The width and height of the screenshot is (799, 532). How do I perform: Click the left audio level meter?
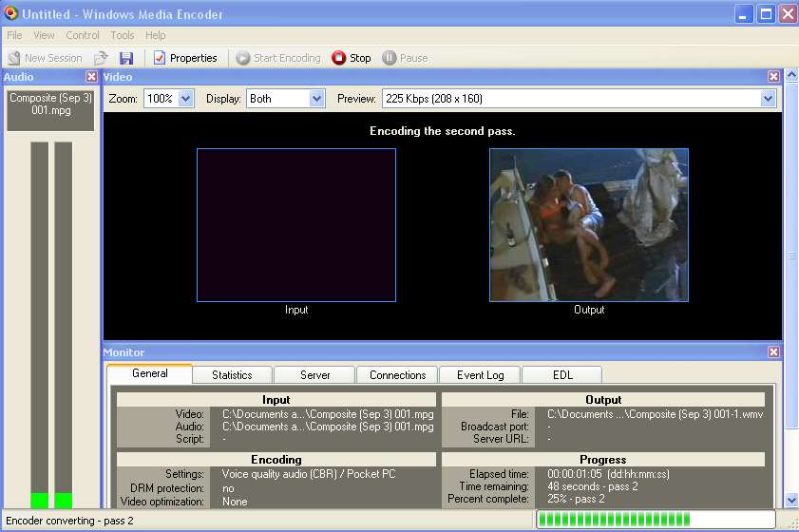pyautogui.click(x=39, y=325)
